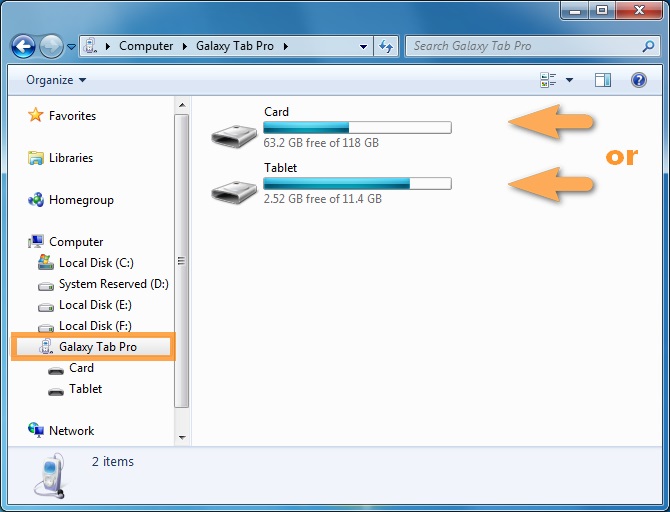Click the Galaxy Tab Pro device icon in sidebar
The image size is (670, 512).
(x=46, y=346)
